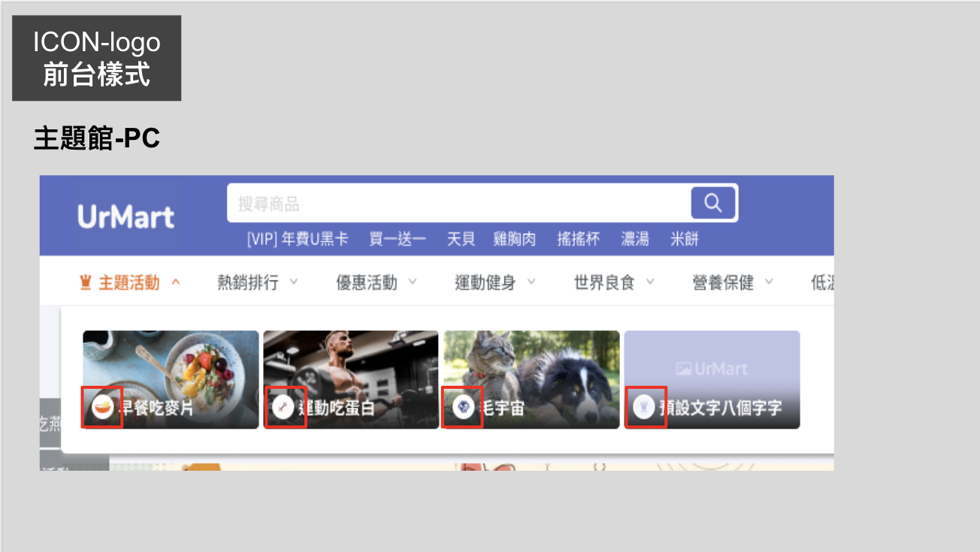This screenshot has height=552, width=980.
Task: Collapse the 主題活動 menu arrow
Action: coord(176,283)
